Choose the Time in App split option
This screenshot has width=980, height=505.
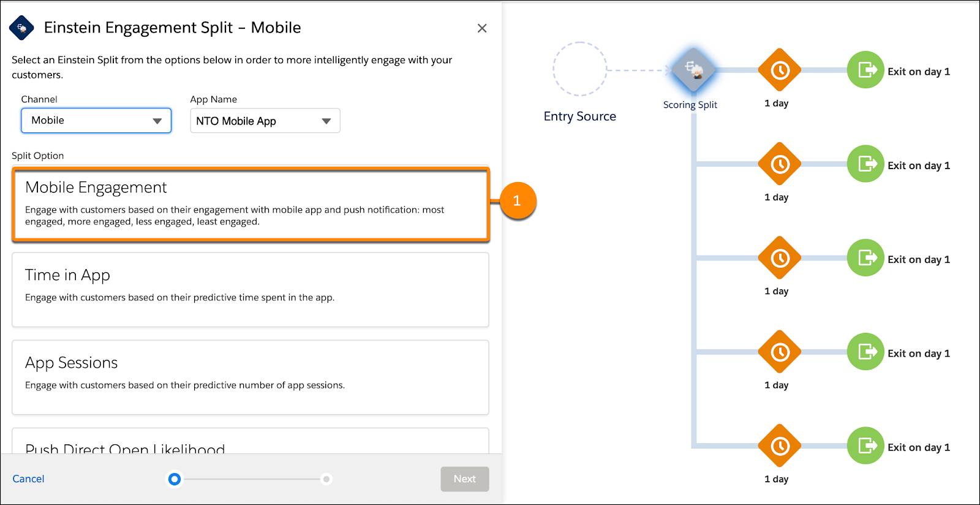(x=251, y=290)
